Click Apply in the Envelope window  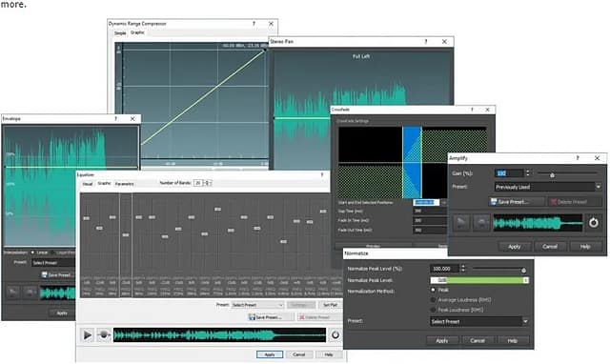(62, 313)
